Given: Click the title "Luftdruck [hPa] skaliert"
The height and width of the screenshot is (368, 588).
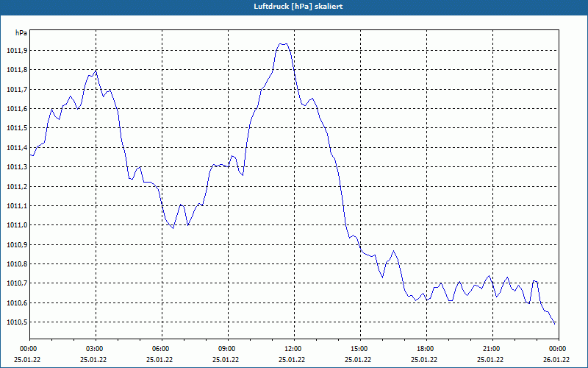Looking at the screenshot, I should click(298, 7).
